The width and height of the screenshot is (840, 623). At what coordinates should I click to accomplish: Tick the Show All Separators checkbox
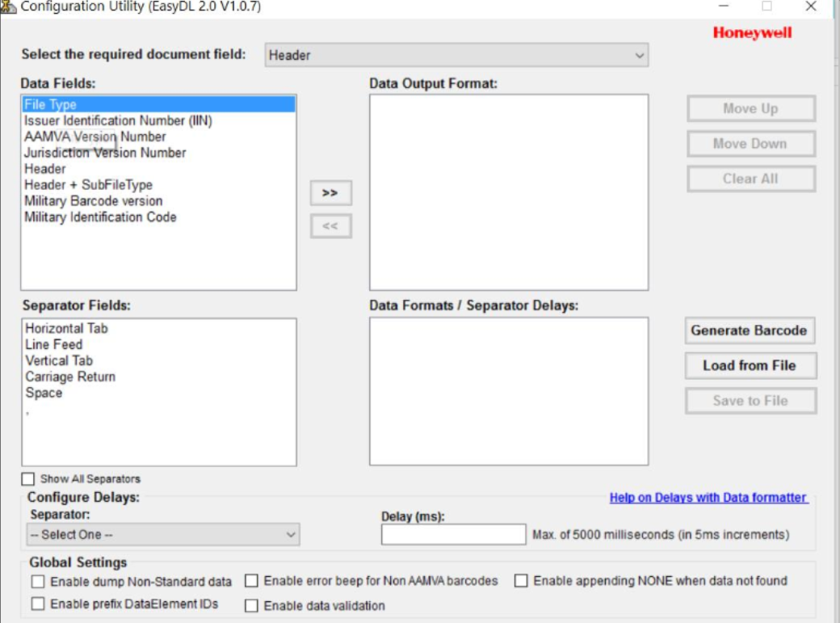[x=27, y=479]
